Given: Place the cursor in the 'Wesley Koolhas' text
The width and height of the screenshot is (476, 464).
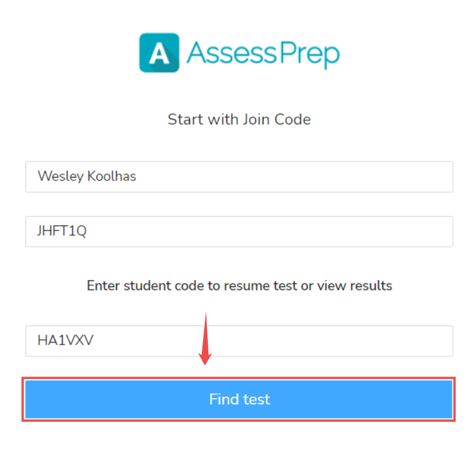Looking at the screenshot, I should click(87, 176).
